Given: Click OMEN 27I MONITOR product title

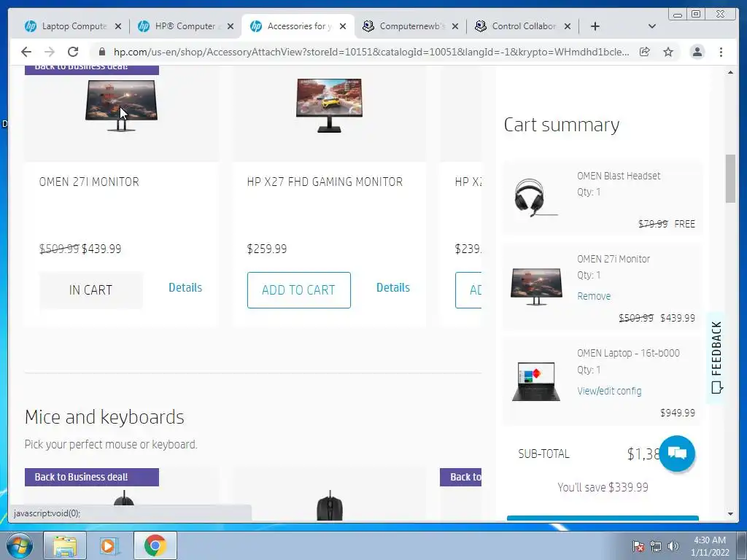Looking at the screenshot, I should 89,182.
